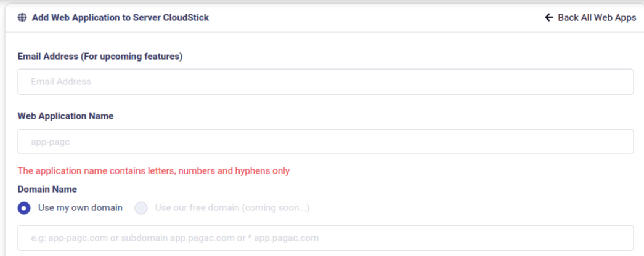644x256 pixels.
Task: Click the coming soon text beside free domain
Action: point(275,208)
